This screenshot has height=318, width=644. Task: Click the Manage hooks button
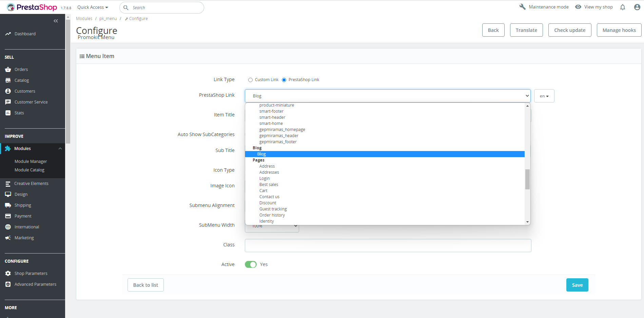(x=619, y=30)
